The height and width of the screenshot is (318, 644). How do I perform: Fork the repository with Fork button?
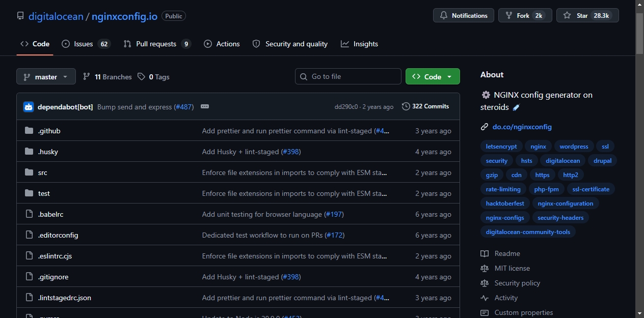(x=525, y=16)
